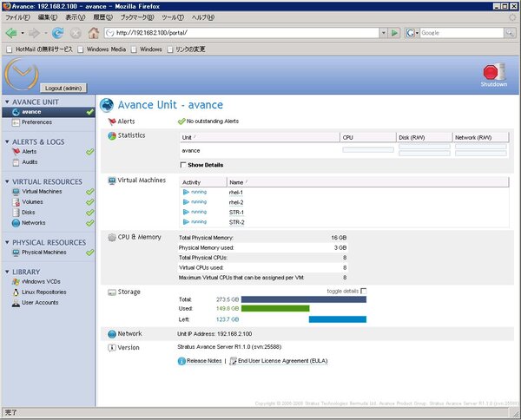Open the 履歴(S) menu

(x=102, y=17)
